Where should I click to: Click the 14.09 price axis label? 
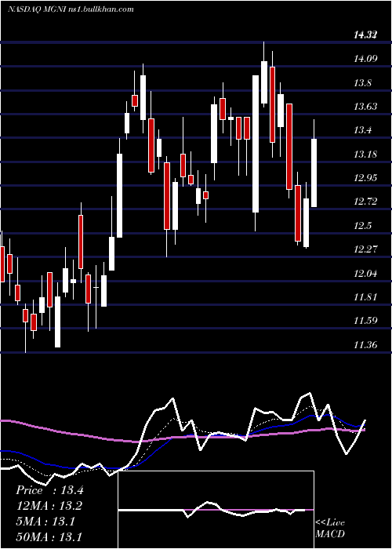(x=365, y=59)
